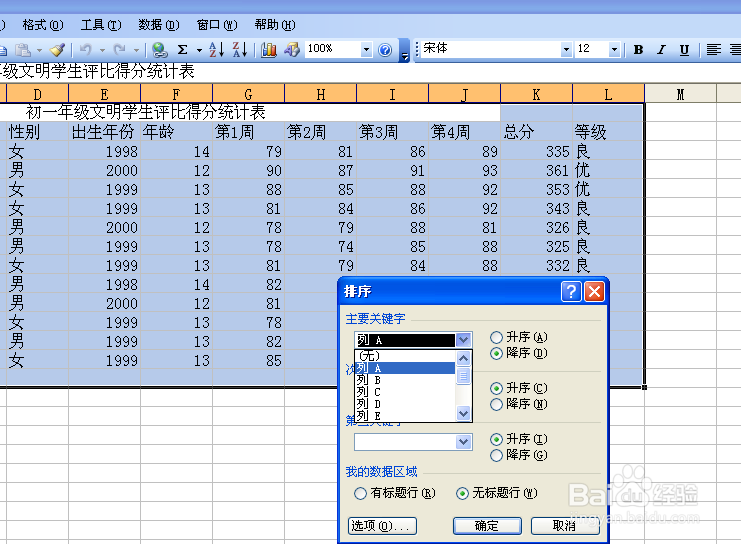Click the 等级 header cell
741x544 pixels.
608,132
